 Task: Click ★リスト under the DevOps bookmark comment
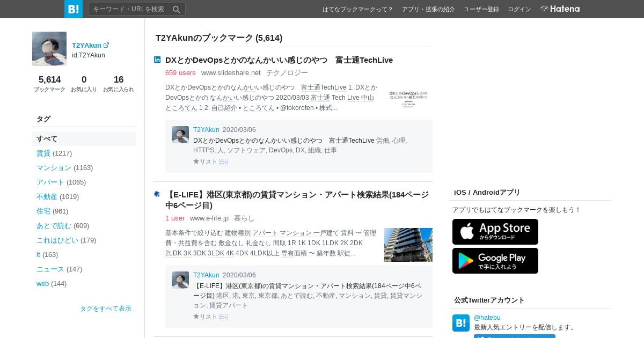[205, 161]
